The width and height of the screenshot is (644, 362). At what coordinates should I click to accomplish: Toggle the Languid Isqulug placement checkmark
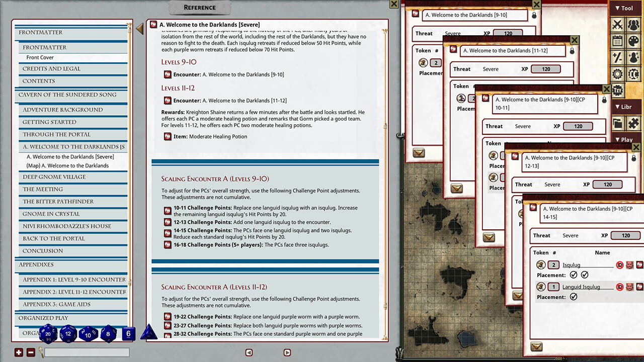click(573, 297)
